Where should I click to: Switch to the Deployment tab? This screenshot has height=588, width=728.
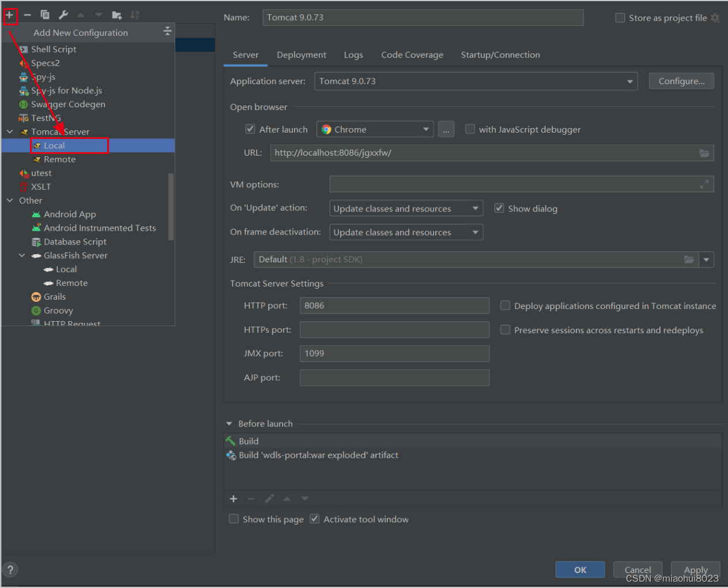(301, 55)
